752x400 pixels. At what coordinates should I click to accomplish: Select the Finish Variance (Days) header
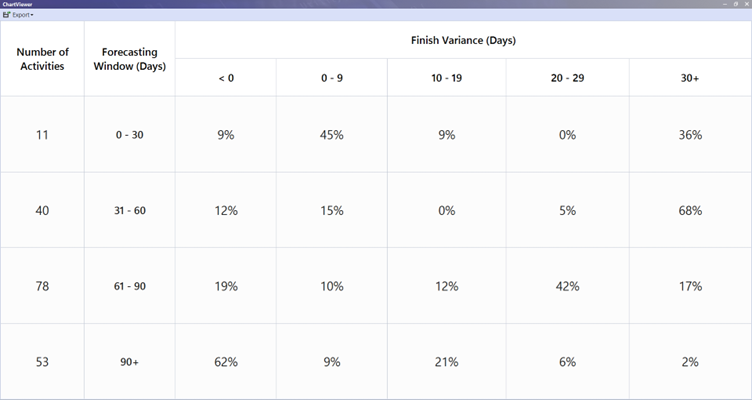click(x=463, y=41)
